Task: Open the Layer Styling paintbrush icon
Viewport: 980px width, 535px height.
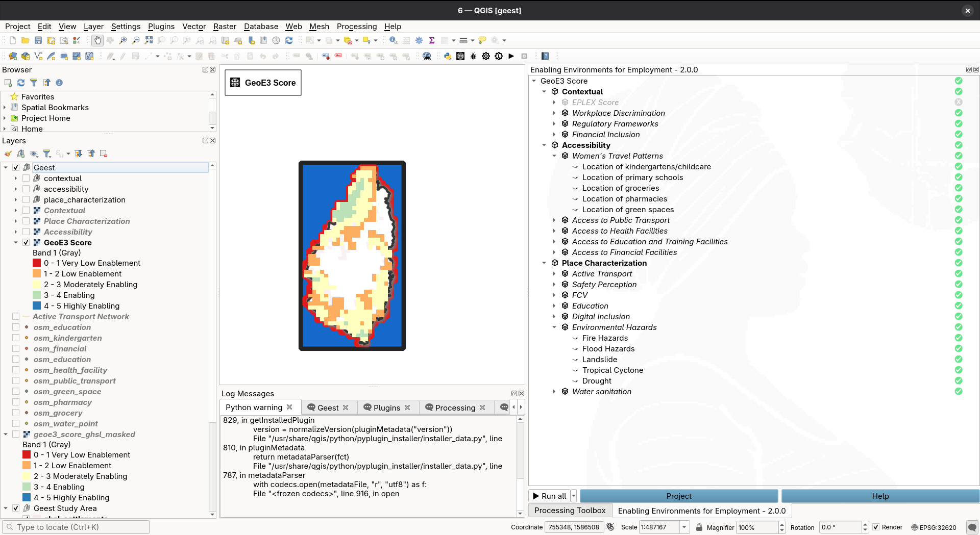Action: point(8,154)
